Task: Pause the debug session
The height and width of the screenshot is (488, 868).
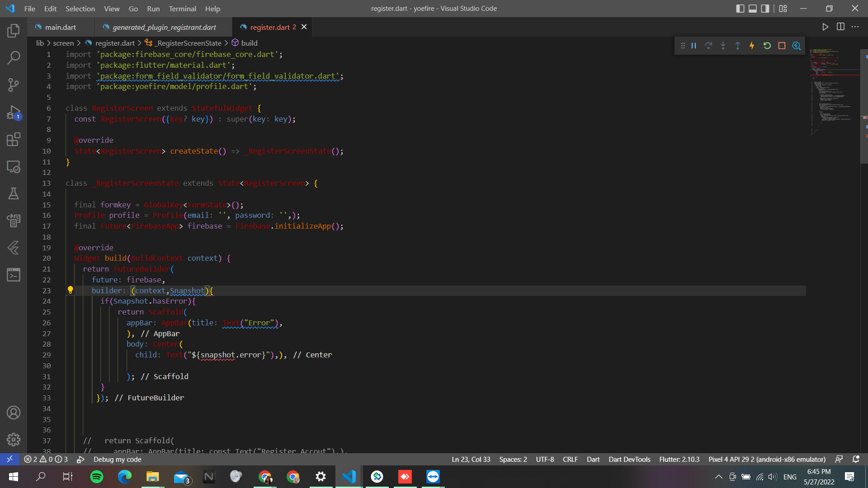Action: point(693,46)
